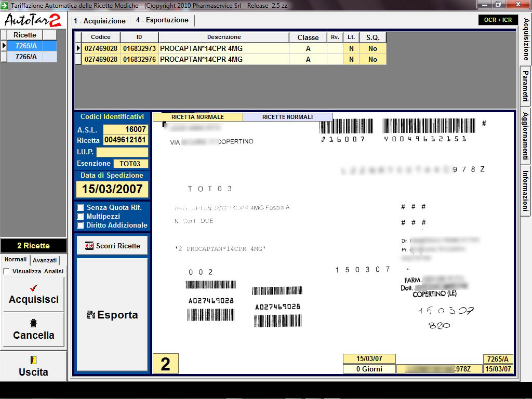Viewport: 532px width, 399px height.
Task: Click the Scorri Ricette button
Action: (x=112, y=246)
